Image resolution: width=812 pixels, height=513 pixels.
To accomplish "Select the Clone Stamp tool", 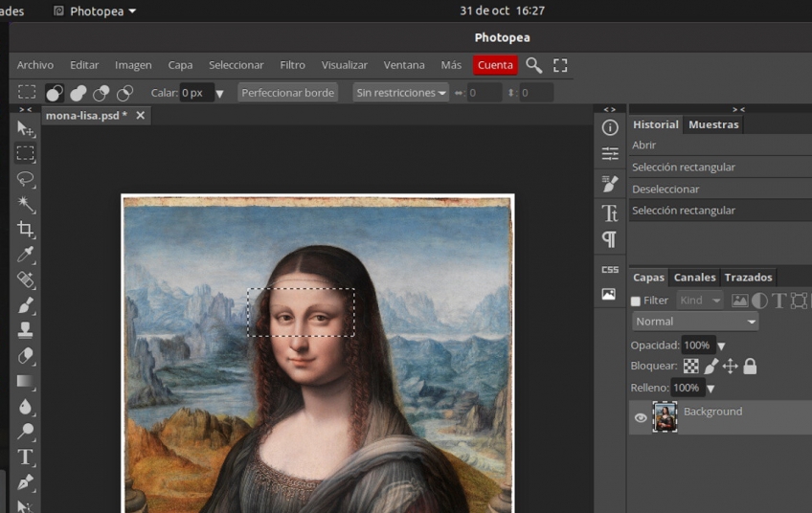I will click(x=25, y=330).
